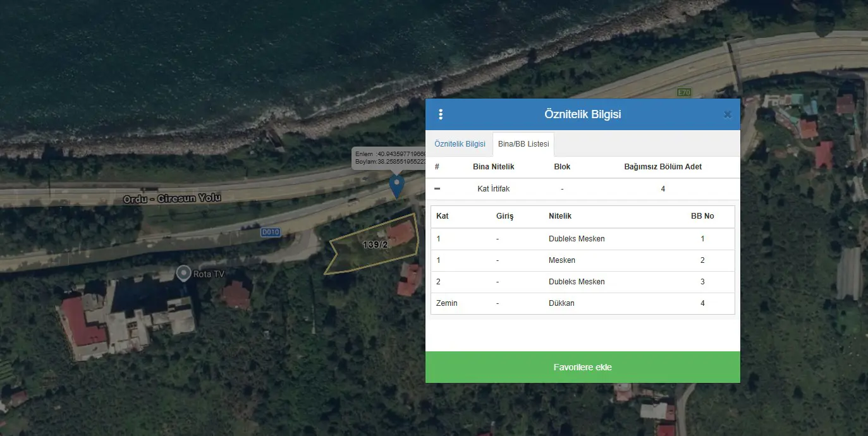Click the D010 road shield icon
This screenshot has height=436, width=868.
tap(270, 233)
